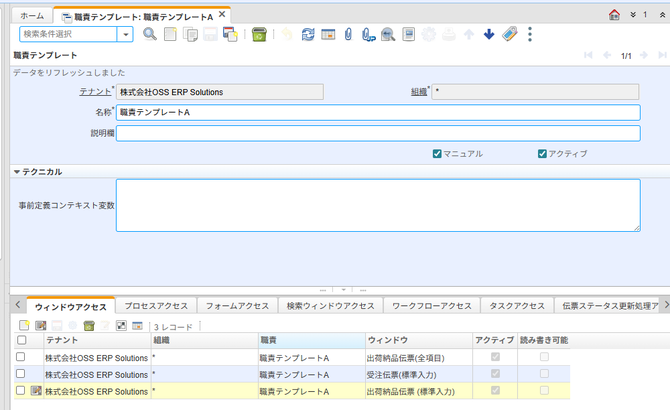Click the zoom across magnifier icon
Viewport: 670px width, 410px height.
point(388,34)
